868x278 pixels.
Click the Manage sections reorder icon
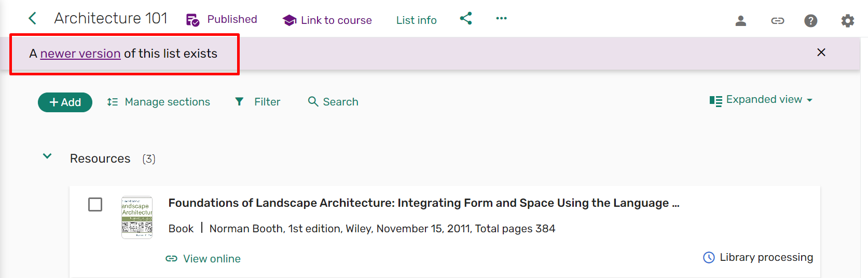tap(113, 102)
